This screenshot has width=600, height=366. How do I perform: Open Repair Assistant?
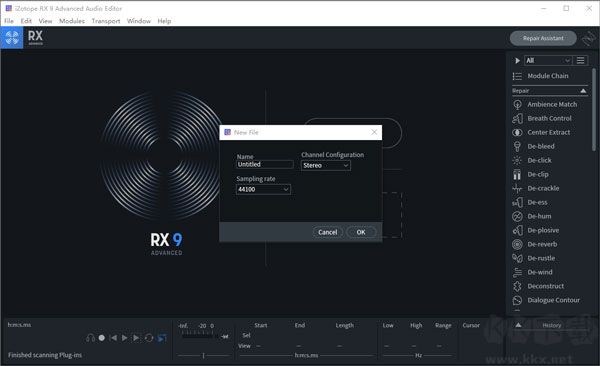click(543, 38)
